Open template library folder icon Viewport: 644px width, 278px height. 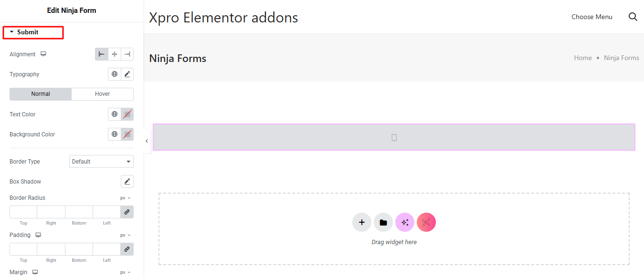pyautogui.click(x=383, y=222)
